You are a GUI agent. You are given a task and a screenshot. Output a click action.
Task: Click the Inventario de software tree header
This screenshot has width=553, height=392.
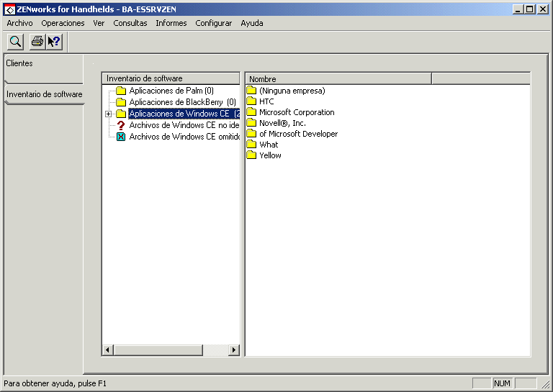[x=171, y=78]
